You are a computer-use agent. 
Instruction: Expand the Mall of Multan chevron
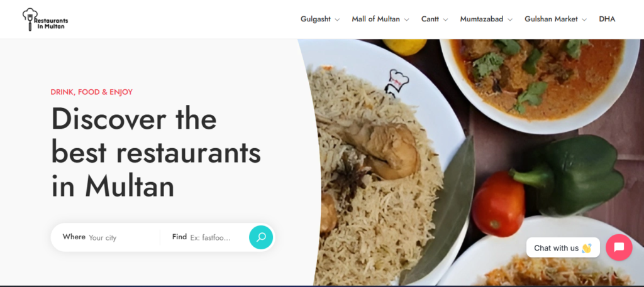tap(407, 19)
